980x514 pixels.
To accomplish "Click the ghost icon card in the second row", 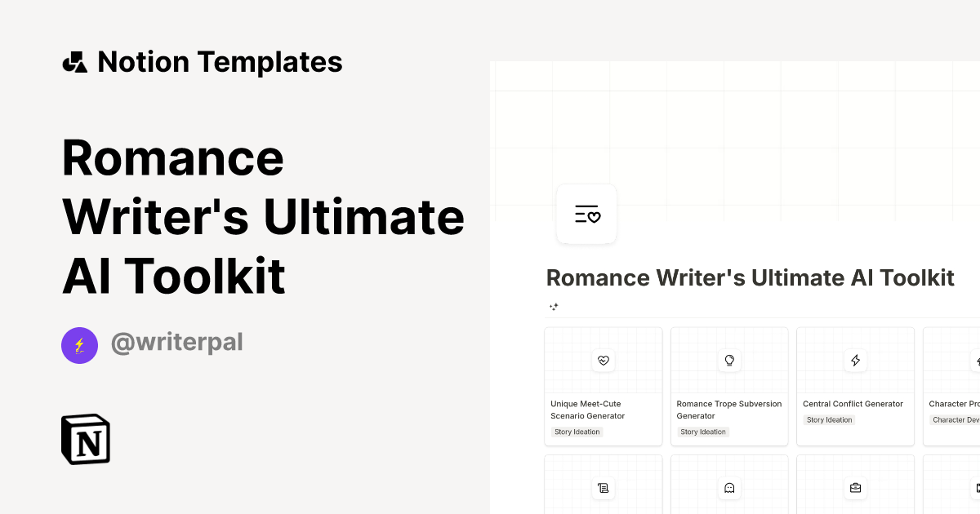I will (729, 488).
